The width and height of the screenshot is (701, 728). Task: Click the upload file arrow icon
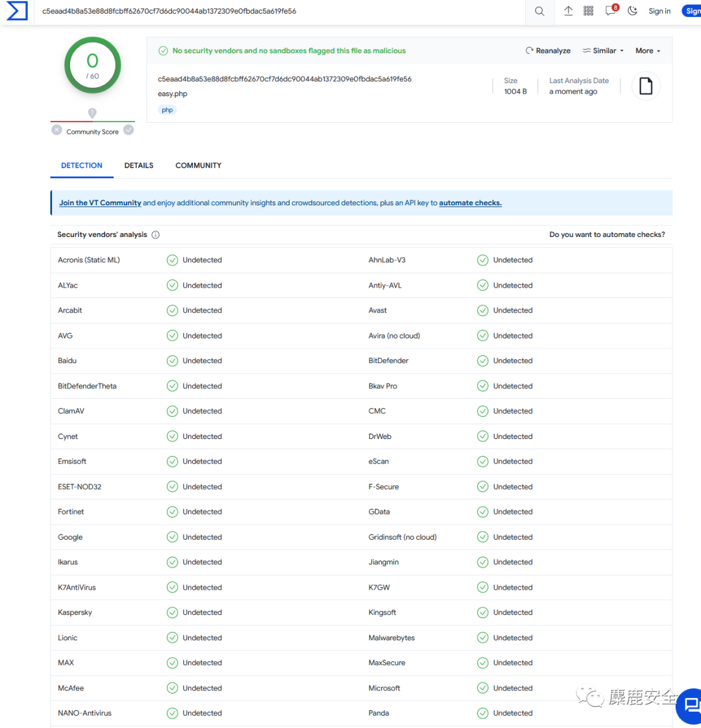point(568,10)
